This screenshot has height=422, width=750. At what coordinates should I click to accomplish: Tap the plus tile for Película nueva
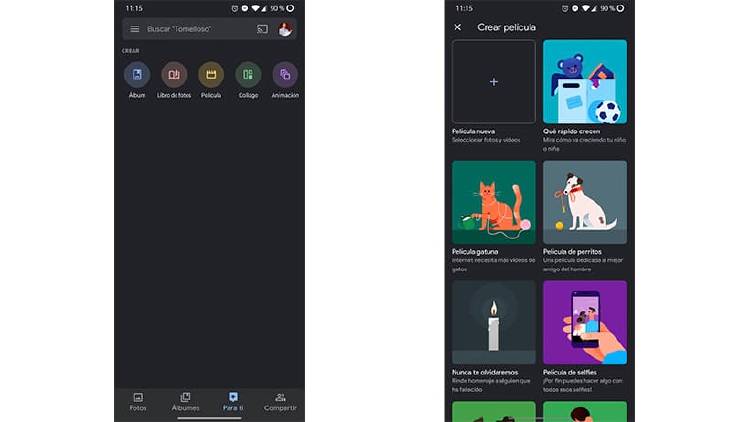coord(494,82)
